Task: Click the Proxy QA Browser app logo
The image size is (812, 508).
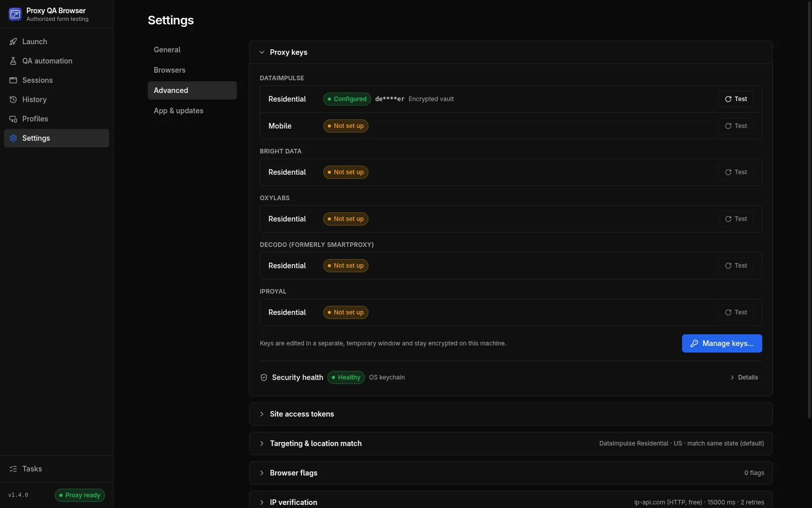Action: [x=15, y=14]
